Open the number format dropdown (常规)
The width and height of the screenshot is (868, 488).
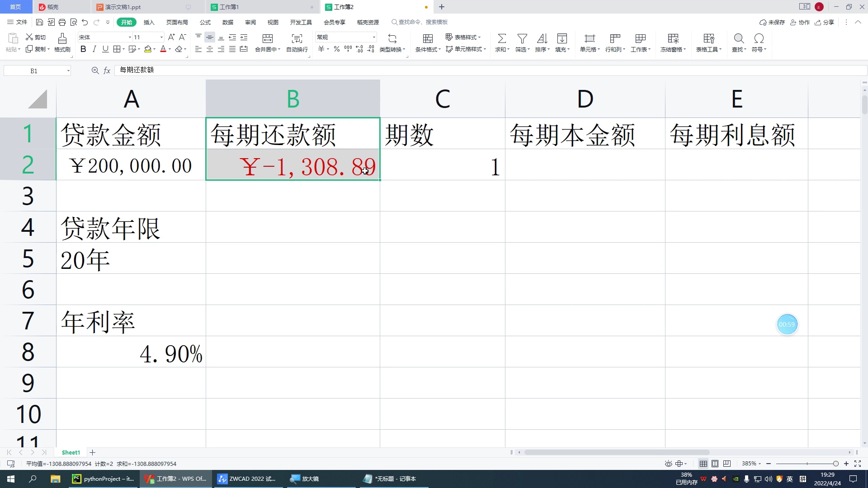click(x=374, y=38)
